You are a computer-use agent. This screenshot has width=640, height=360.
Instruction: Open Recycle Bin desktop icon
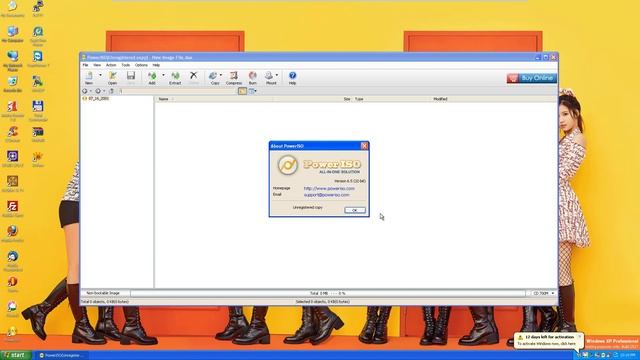pos(13,84)
